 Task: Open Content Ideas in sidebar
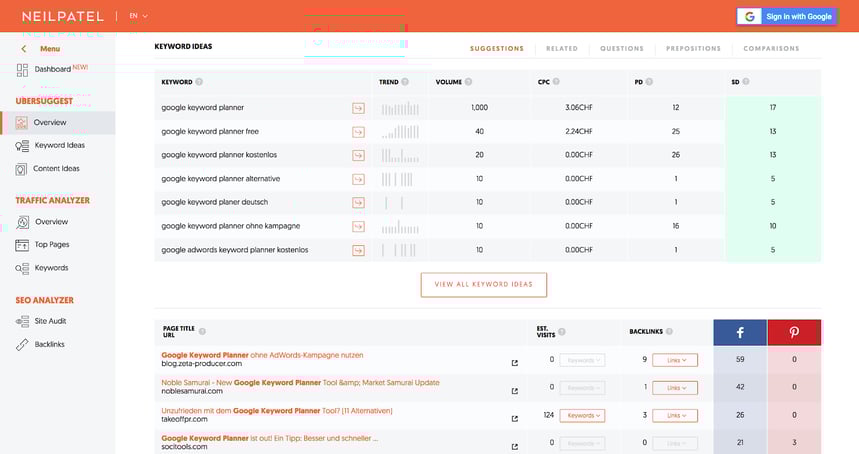coord(48,169)
